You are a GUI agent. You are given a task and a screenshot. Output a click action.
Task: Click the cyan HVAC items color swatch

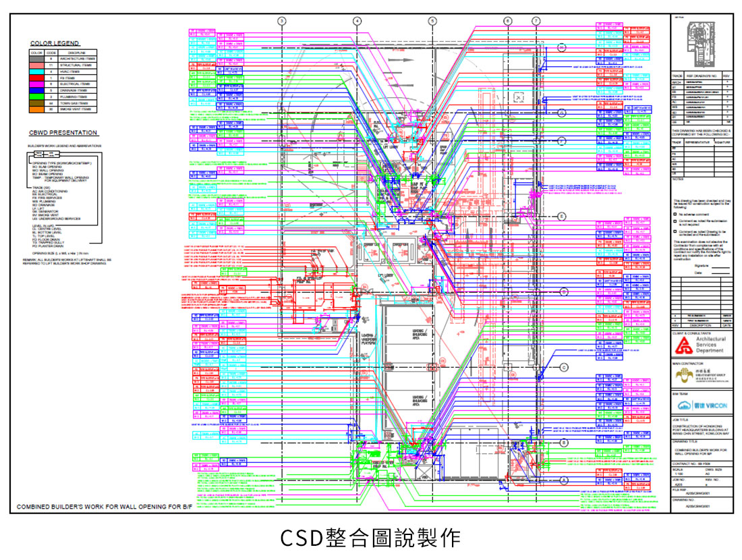36,71
